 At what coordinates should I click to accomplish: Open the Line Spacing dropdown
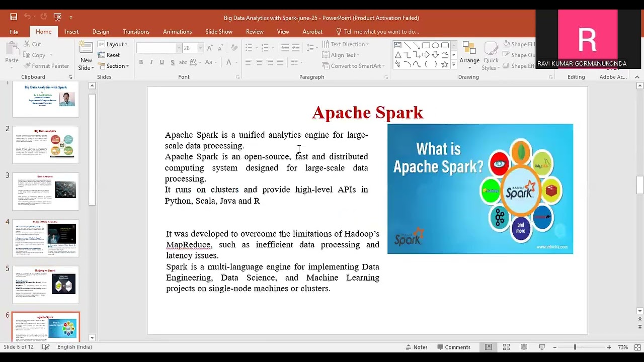click(312, 48)
